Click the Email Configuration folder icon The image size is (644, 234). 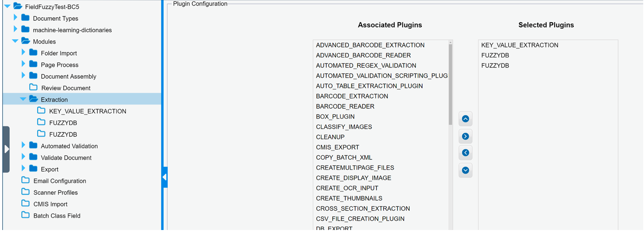26,180
